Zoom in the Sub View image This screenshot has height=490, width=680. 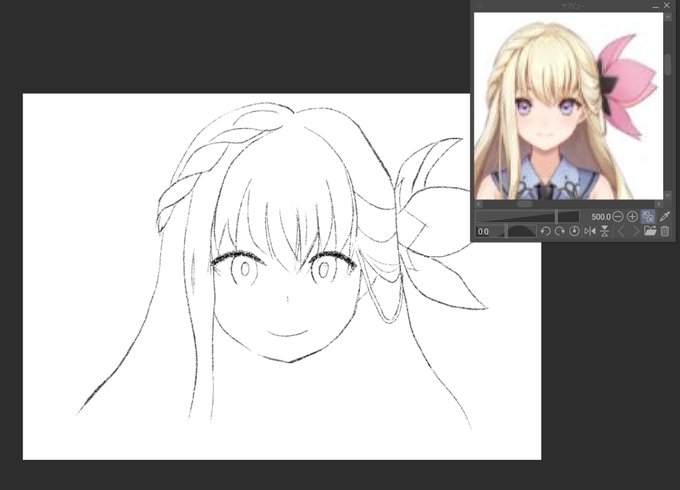[x=632, y=216]
